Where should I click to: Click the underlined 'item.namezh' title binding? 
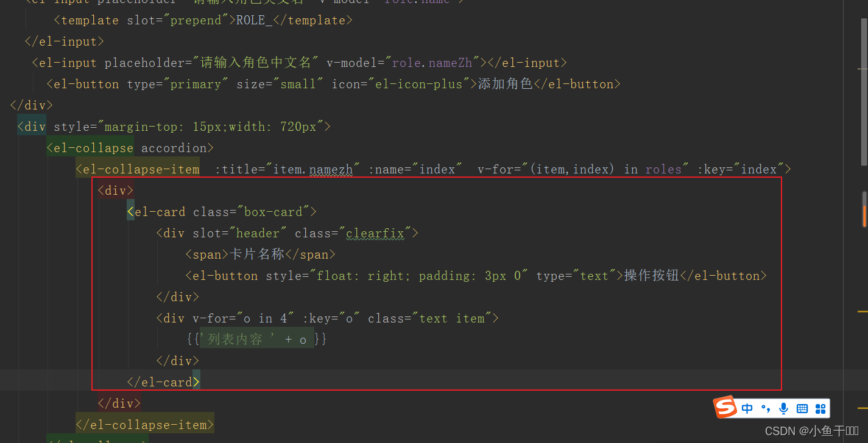click(317, 169)
